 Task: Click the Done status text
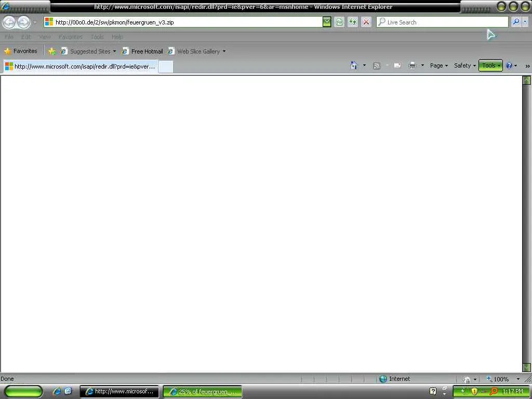click(x=7, y=379)
